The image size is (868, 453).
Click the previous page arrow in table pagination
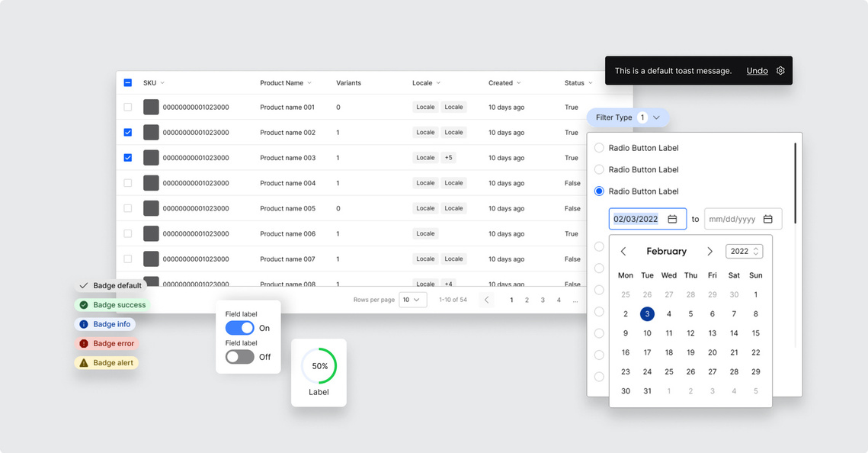(x=487, y=300)
